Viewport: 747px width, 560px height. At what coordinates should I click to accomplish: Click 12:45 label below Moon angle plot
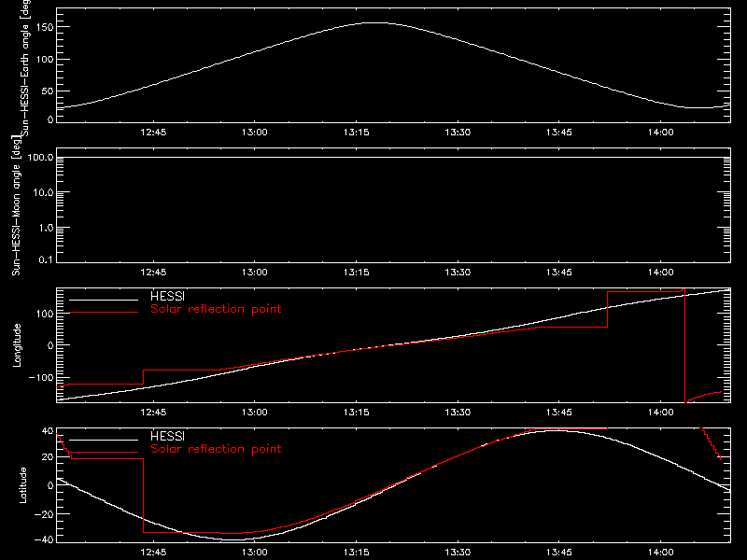pyautogui.click(x=153, y=273)
